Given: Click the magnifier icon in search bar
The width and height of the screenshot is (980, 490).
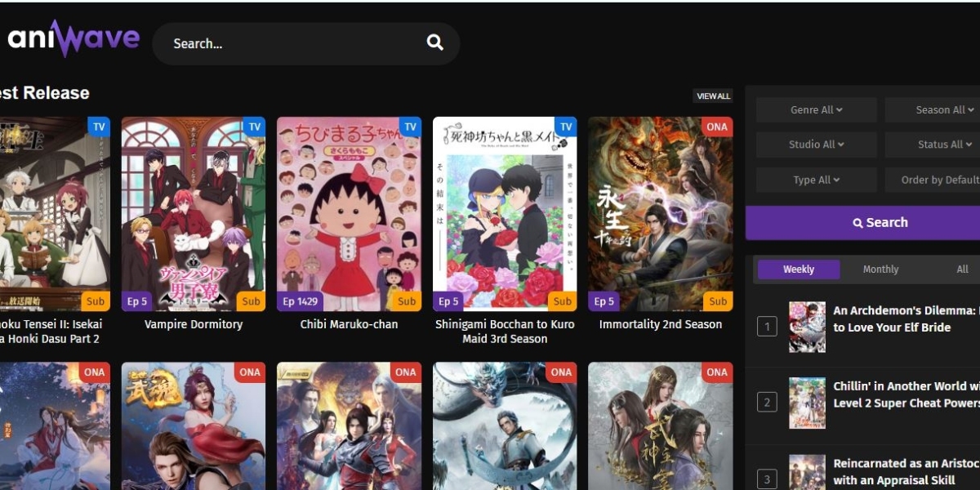Looking at the screenshot, I should [x=434, y=43].
